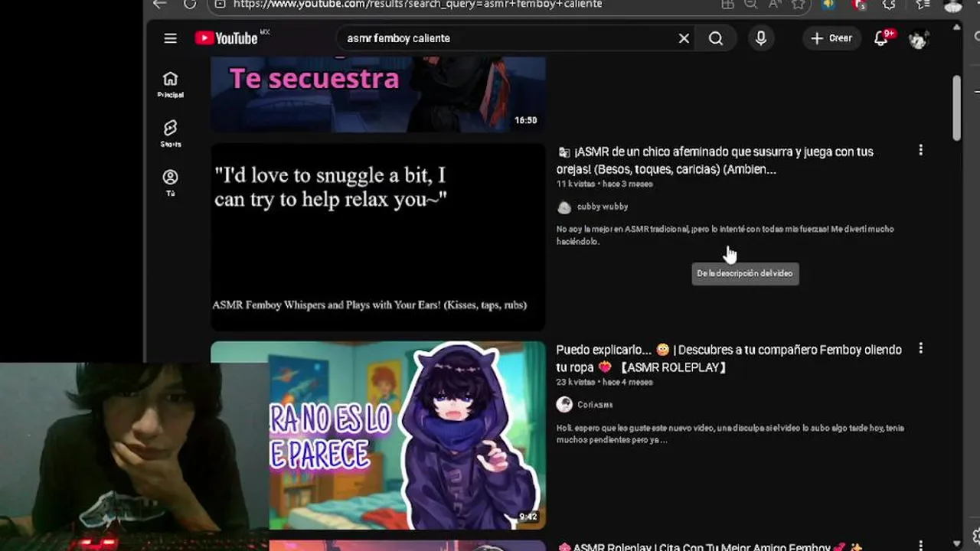Open the 'Puedo explicarlo...' video title

point(729,358)
